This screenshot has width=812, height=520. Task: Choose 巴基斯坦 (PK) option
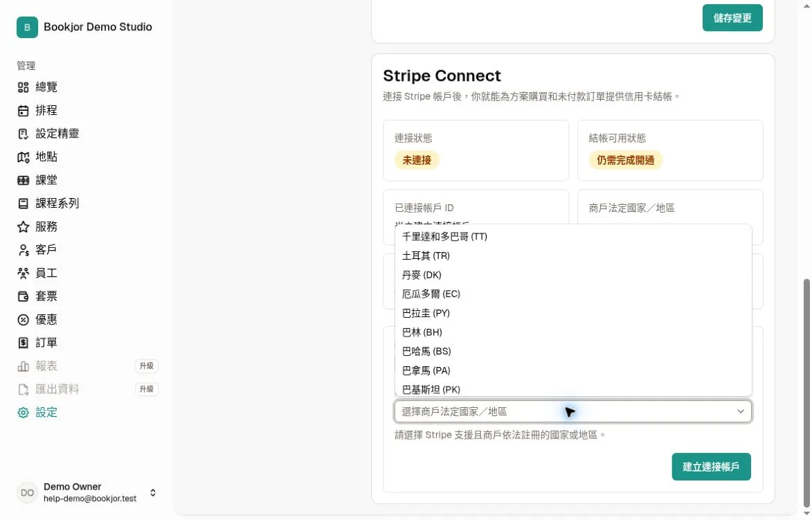click(572, 389)
